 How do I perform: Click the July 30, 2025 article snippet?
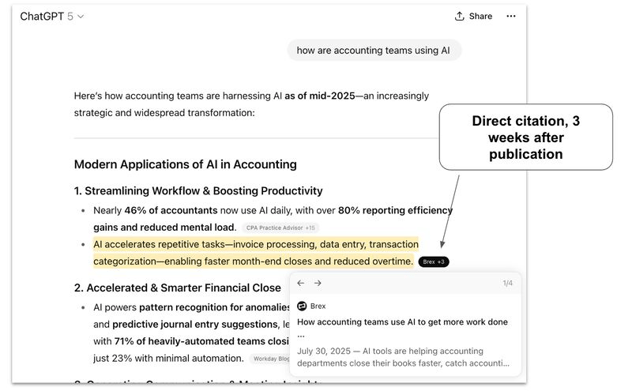point(403,357)
